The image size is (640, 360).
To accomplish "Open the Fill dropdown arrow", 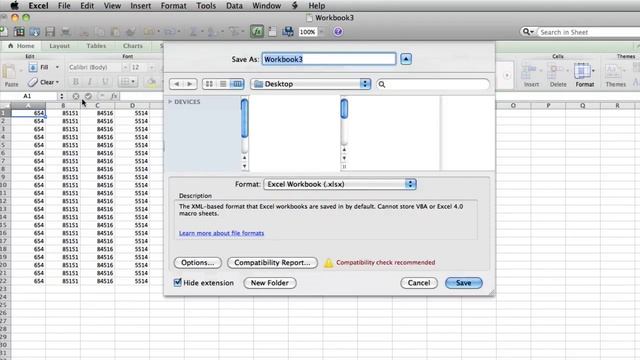I will coord(57,67).
